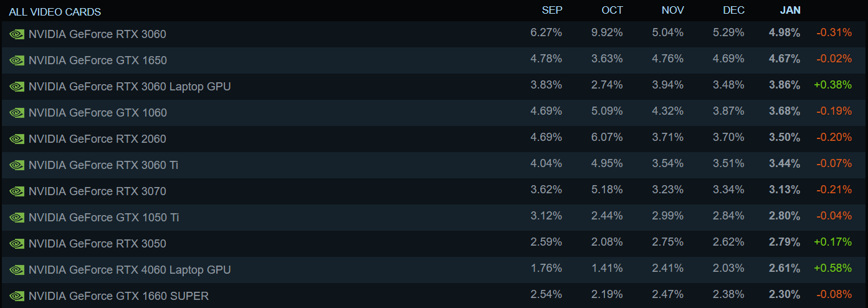Click NVIDIA logo beside GTX 1050 Ti

(x=17, y=218)
